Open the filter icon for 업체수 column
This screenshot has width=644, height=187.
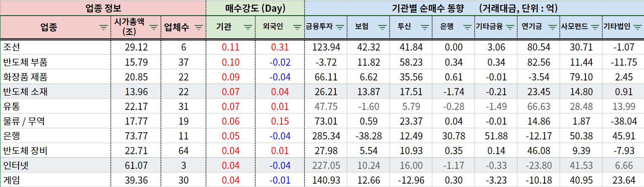point(198,27)
